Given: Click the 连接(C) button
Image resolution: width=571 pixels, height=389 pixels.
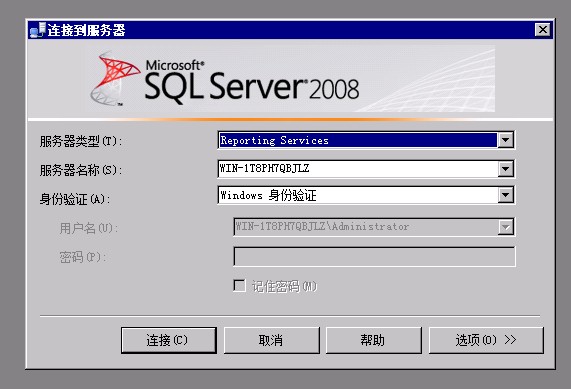Looking at the screenshot, I should [169, 340].
